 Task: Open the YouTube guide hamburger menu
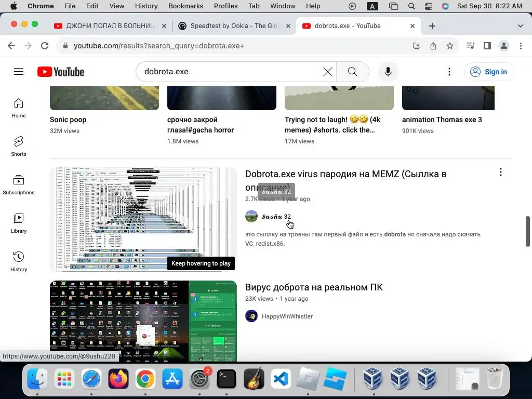19,72
